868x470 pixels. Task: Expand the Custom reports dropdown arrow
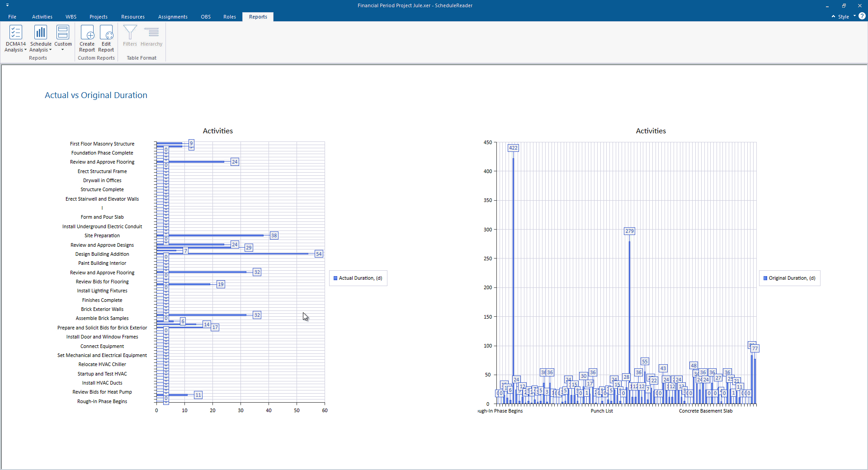coord(63,50)
